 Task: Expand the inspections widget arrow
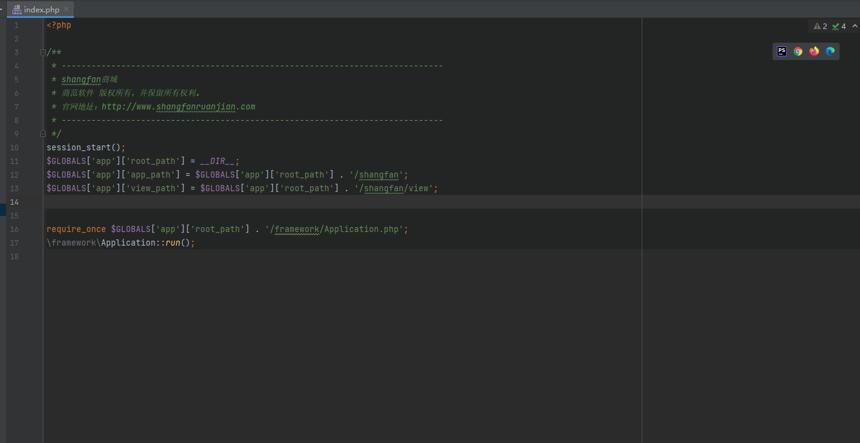[855, 26]
